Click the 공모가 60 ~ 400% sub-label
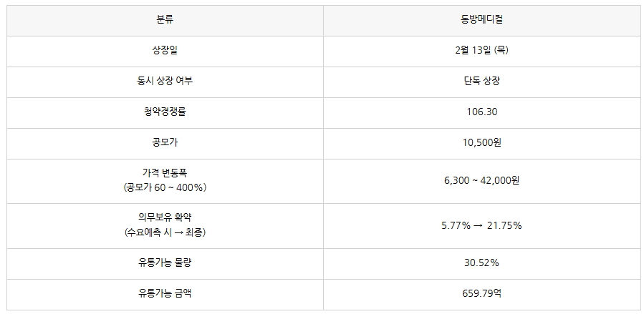Viewport: 644px width, 314px height. (165, 187)
